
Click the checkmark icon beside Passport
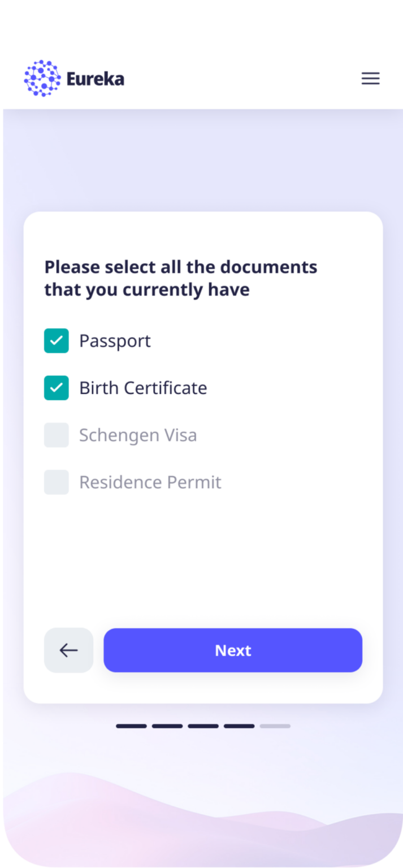[x=56, y=341]
